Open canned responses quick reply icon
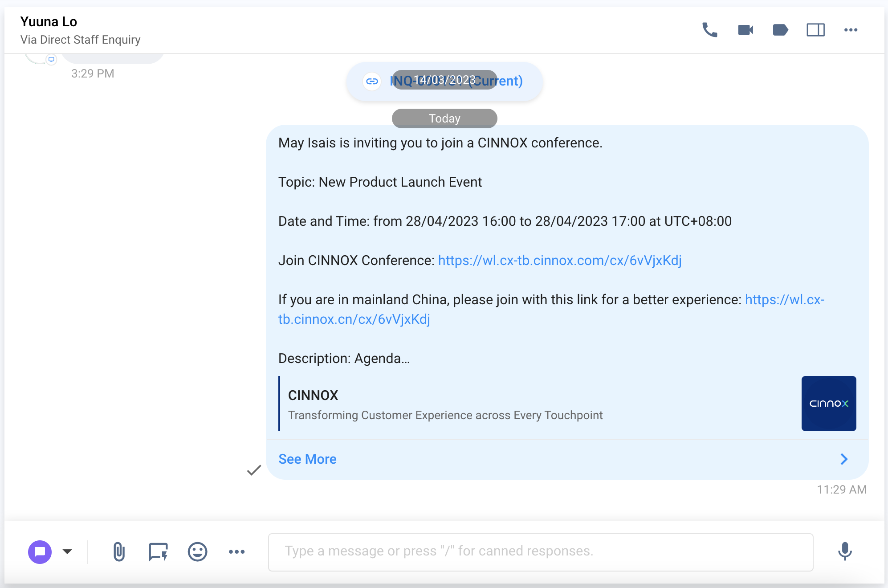888x588 pixels. pos(158,551)
